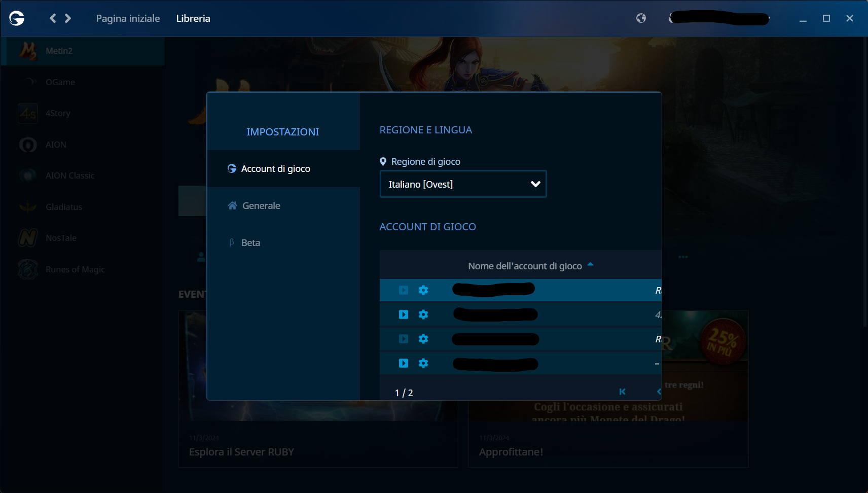Select OGame in the game sidebar

(x=83, y=82)
